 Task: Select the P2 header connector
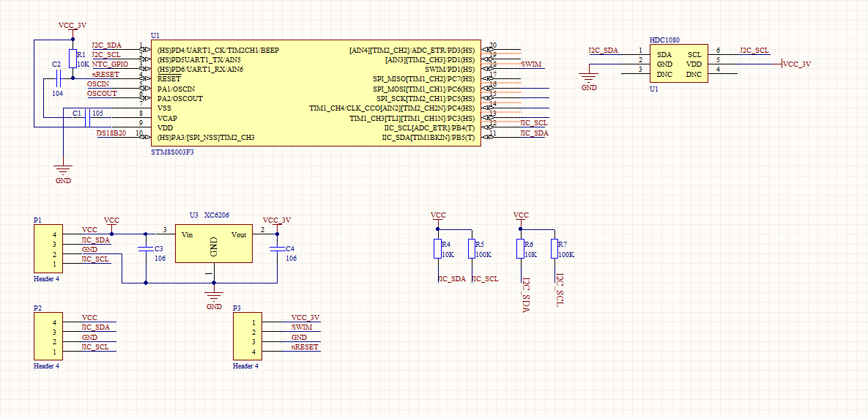click(48, 336)
